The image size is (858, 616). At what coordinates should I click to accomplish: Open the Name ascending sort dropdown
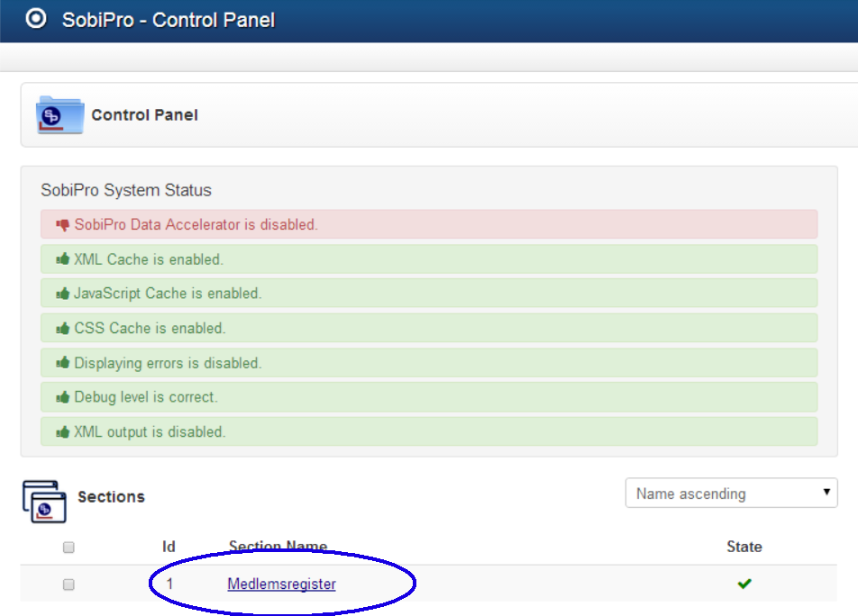(x=731, y=493)
